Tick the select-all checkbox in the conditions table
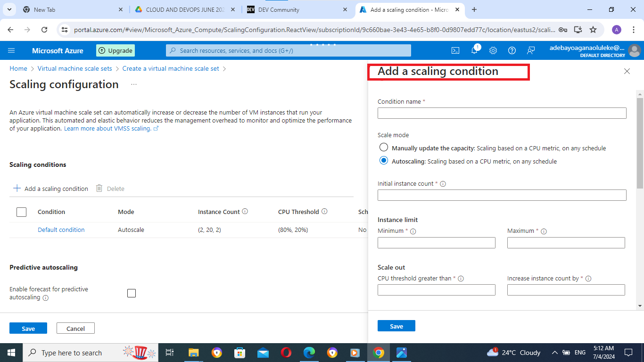Viewport: 644px width, 362px height. [21, 212]
